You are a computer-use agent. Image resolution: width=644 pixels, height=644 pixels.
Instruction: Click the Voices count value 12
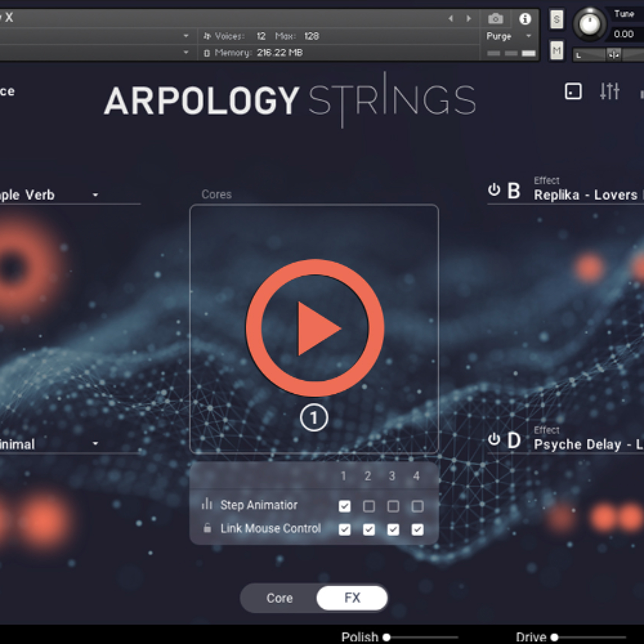pos(261,36)
